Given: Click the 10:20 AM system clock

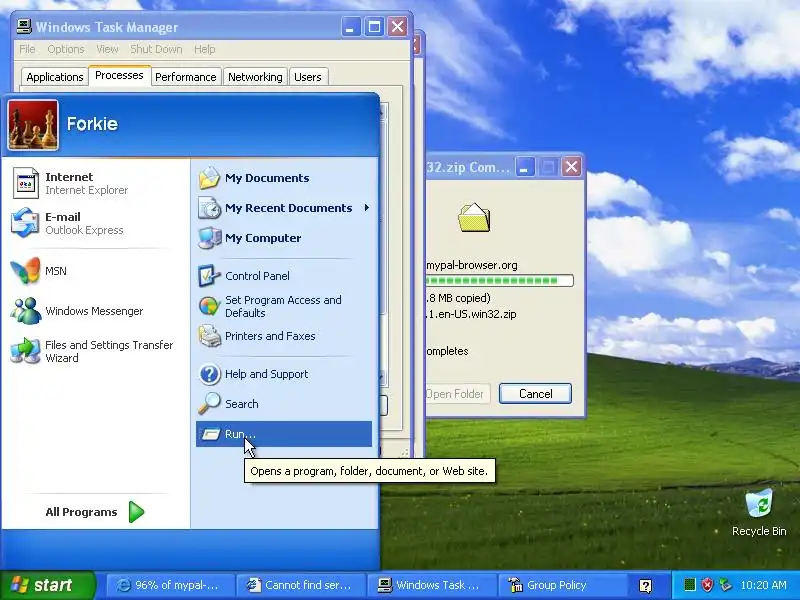Looking at the screenshot, I should coord(763,585).
